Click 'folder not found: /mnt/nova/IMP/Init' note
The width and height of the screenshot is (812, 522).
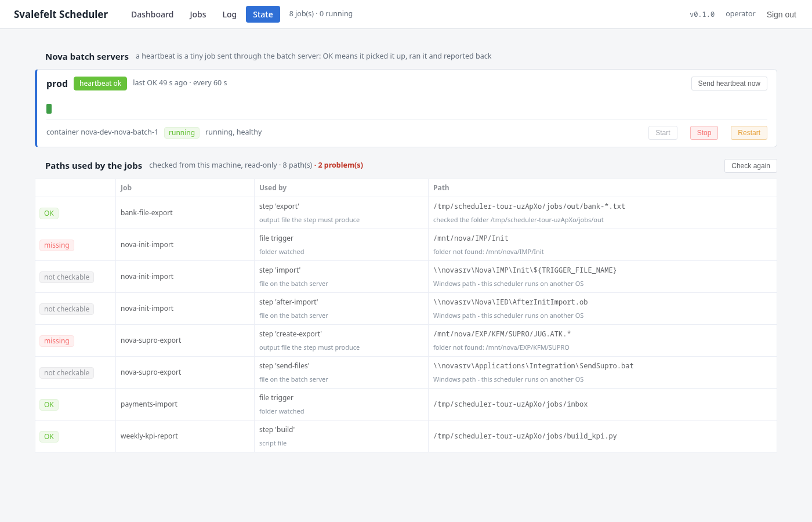(488, 252)
